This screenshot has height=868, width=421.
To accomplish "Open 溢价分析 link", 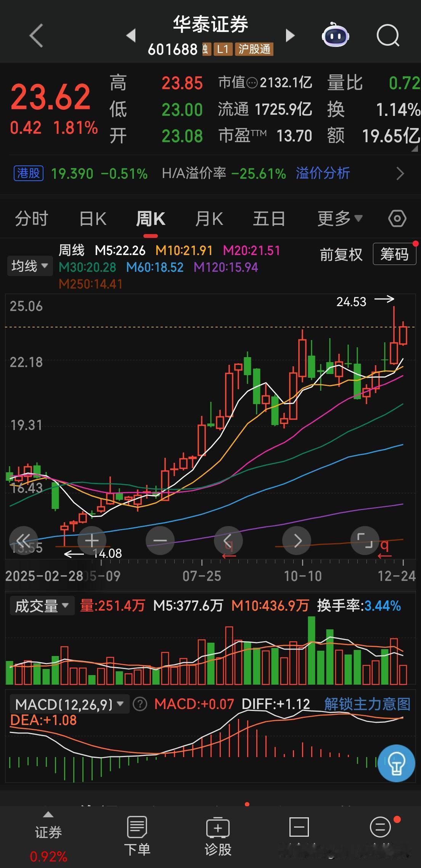I will 323,173.
